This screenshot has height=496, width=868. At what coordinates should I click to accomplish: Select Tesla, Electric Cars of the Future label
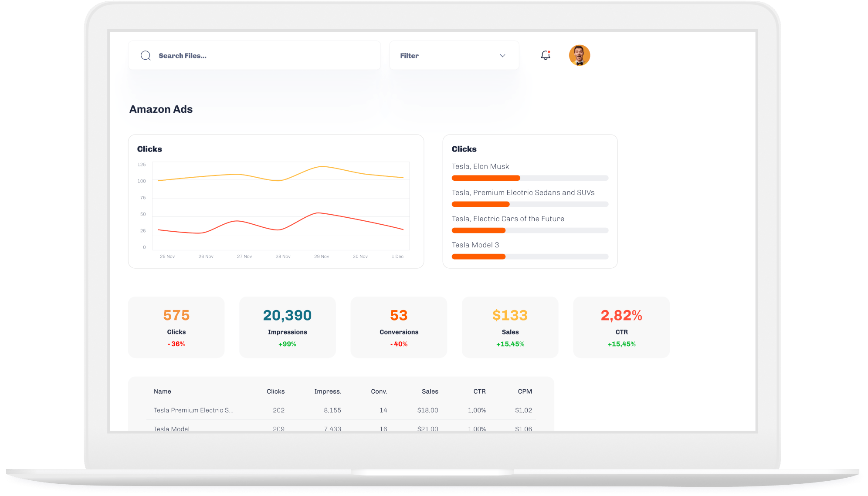(508, 219)
